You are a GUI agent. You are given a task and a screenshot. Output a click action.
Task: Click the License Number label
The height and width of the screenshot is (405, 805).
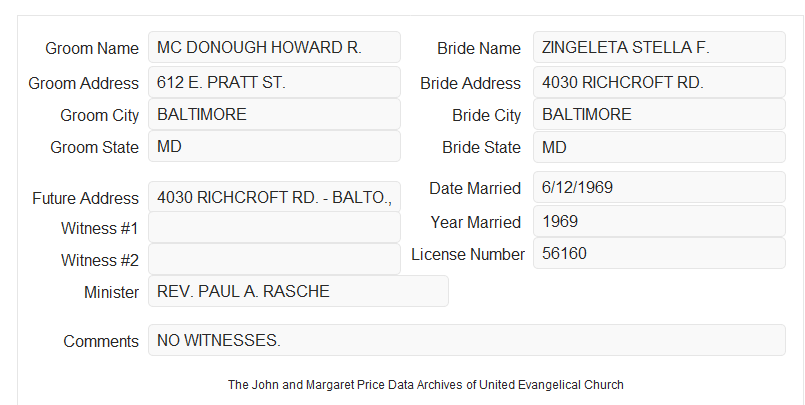pyautogui.click(x=468, y=254)
